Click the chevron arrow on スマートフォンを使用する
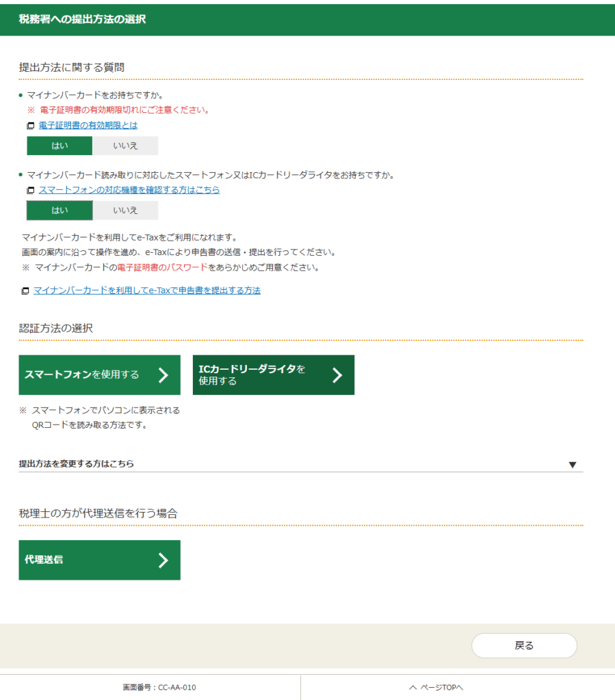615x700 pixels. click(163, 375)
